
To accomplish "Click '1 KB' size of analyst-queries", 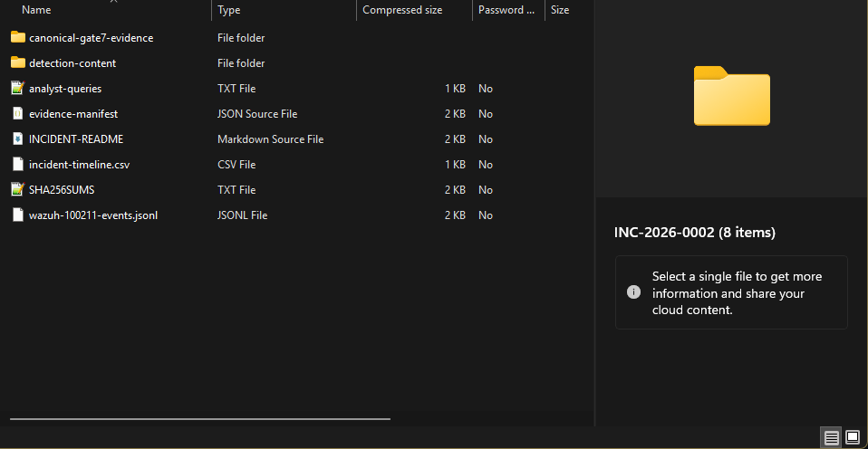I will tap(455, 89).
